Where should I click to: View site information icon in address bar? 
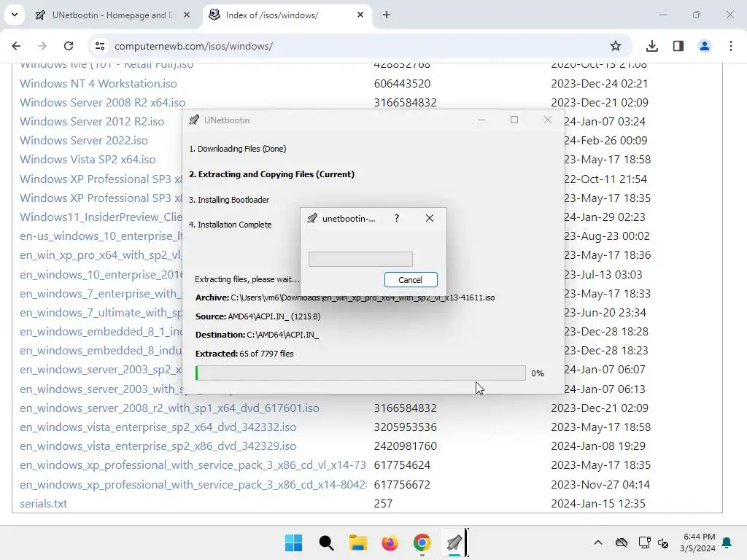100,46
